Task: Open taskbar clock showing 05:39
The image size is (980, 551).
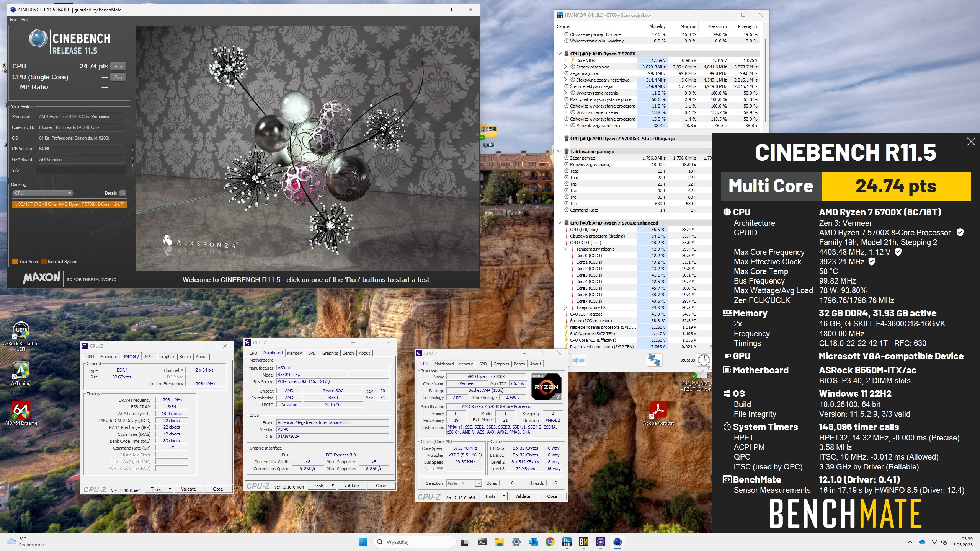Action: point(963,542)
